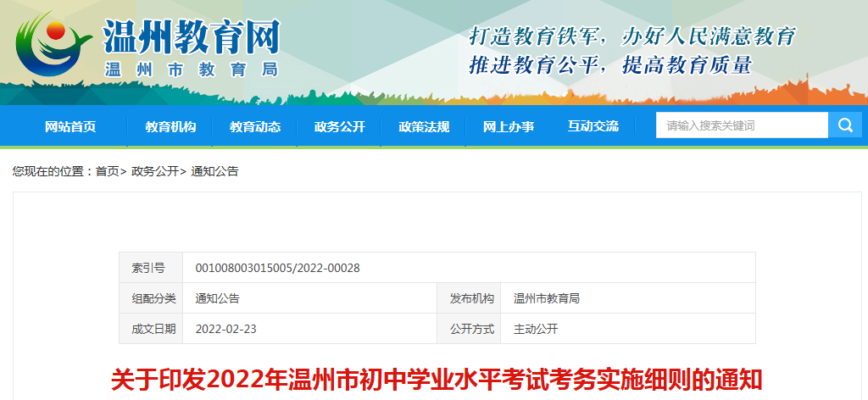Screen dimensions: 868x400
Task: Focus the 请输入搜索关键词 search box
Action: pos(741,125)
